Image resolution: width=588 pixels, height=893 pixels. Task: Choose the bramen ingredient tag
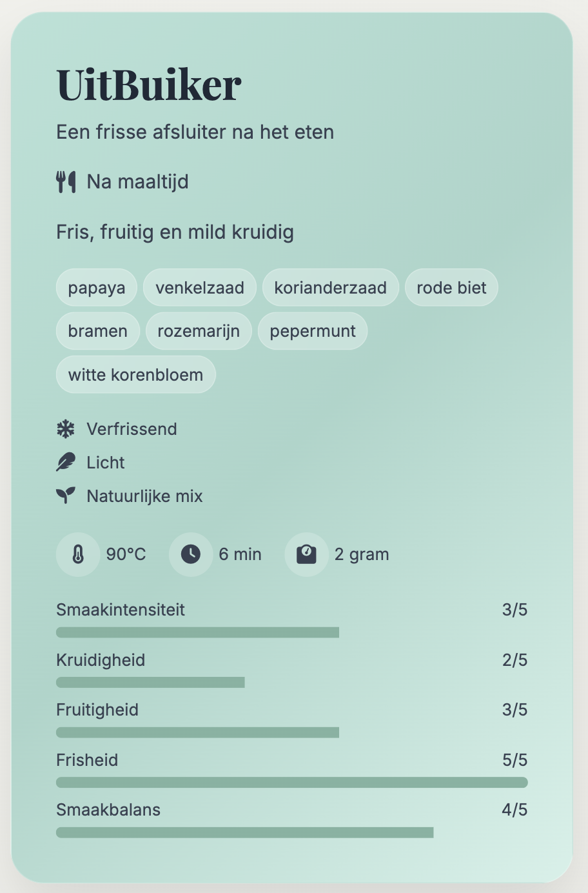(x=98, y=331)
